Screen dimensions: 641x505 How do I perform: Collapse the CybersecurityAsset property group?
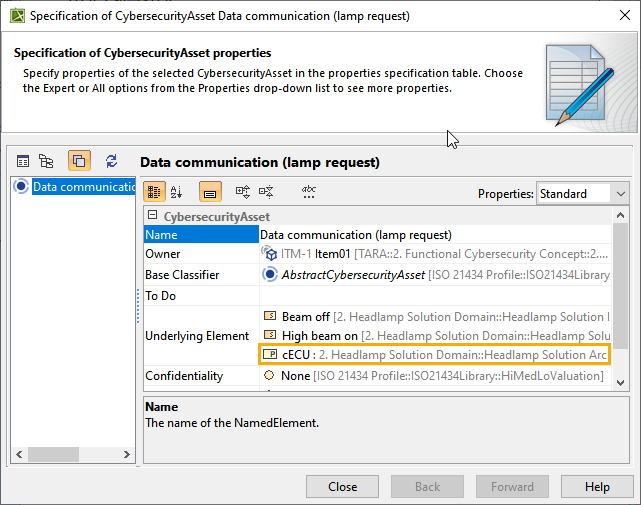point(152,216)
